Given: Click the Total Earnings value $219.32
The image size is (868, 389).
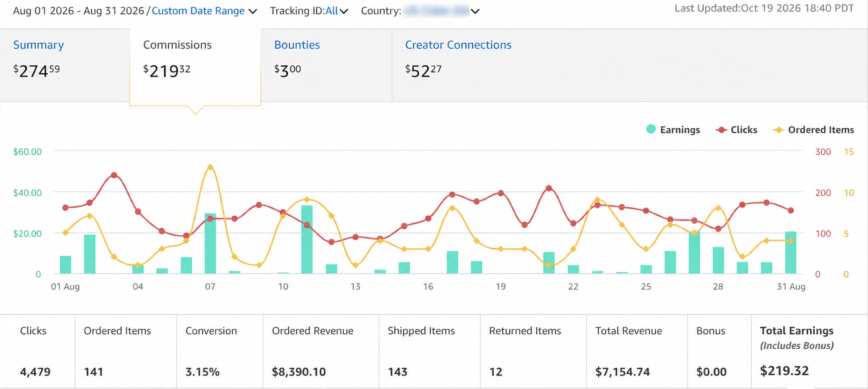Looking at the screenshot, I should click(785, 371).
